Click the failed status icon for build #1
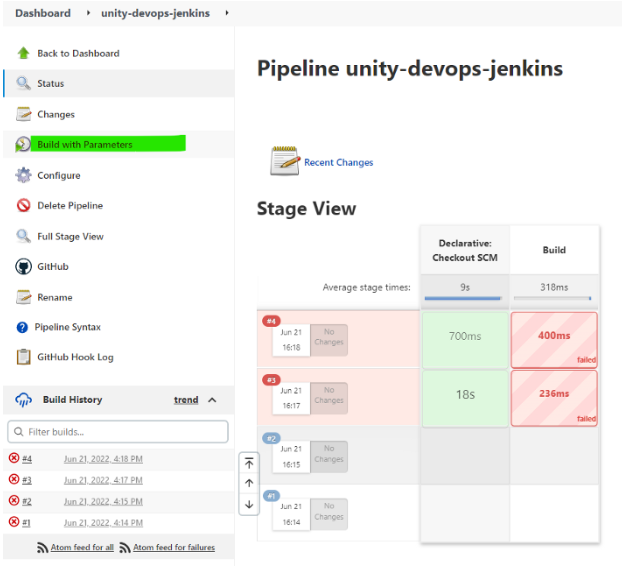The image size is (622, 571). [14, 521]
